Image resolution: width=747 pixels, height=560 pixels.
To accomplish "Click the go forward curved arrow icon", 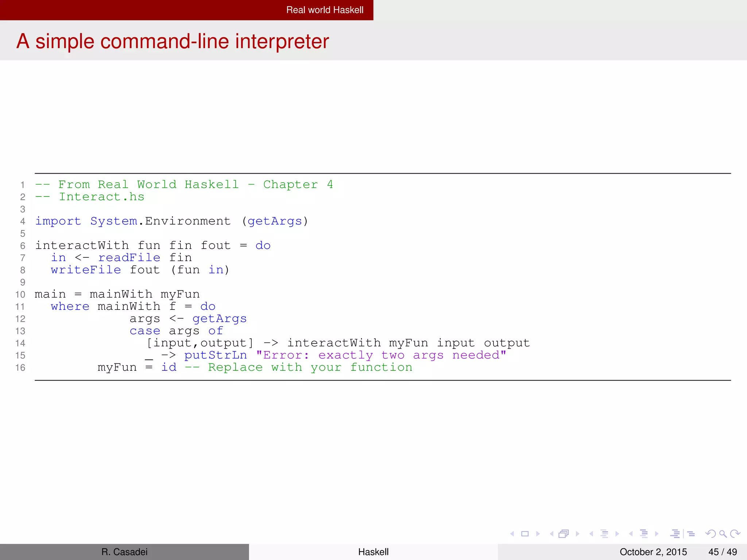I will coord(736,534).
